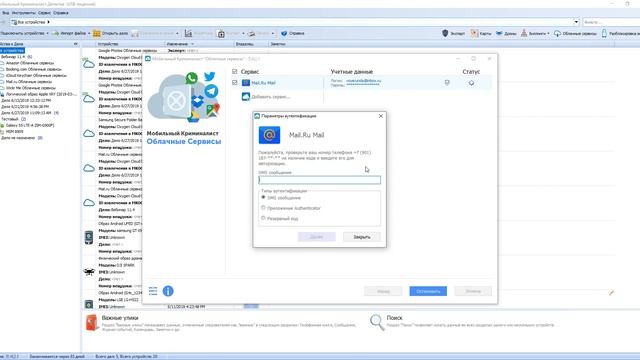This screenshot has height=360, width=640.
Task: Click the Облачные сервисы cloud toolbar icon
Action: tap(558, 33)
